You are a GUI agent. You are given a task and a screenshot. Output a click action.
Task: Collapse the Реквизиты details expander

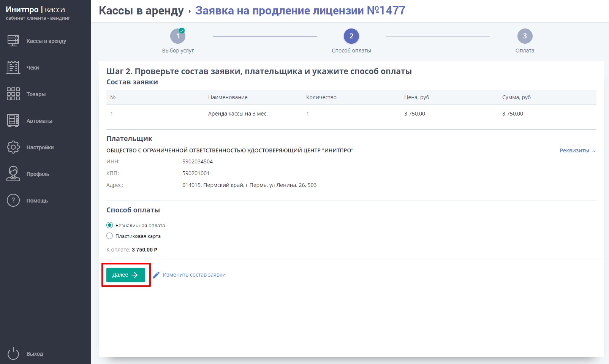point(577,151)
